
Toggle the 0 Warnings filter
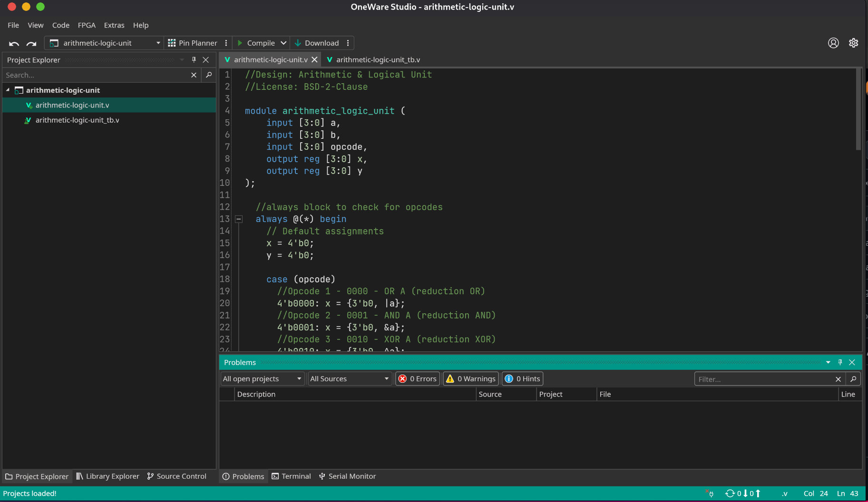click(x=471, y=379)
